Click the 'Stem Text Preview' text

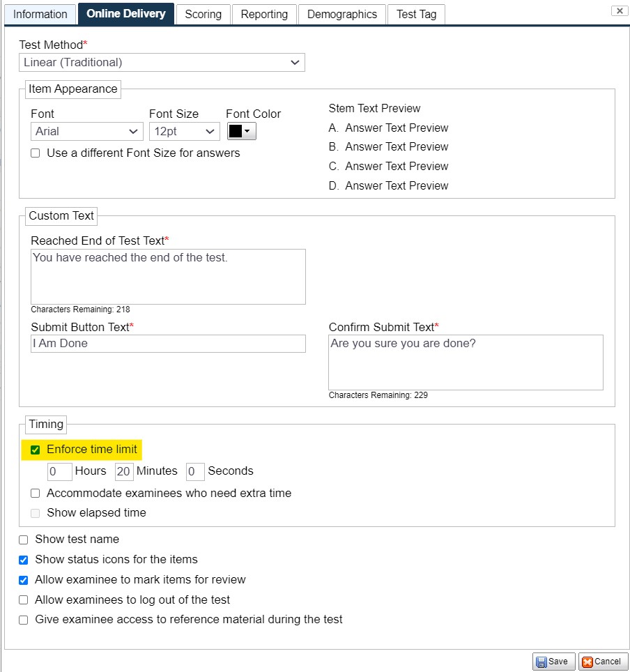(x=374, y=109)
